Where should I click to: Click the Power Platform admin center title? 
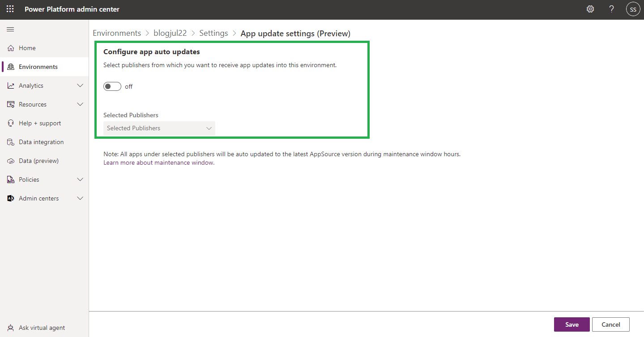72,9
